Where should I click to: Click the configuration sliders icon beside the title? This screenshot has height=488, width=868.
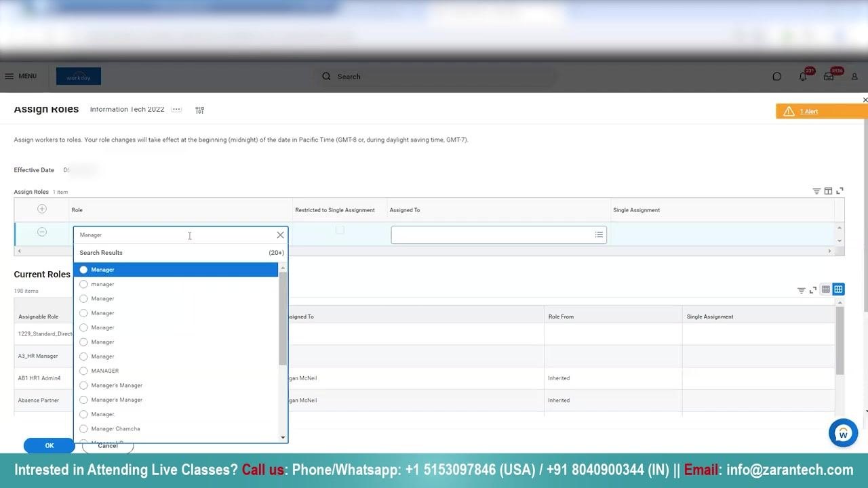[199, 110]
